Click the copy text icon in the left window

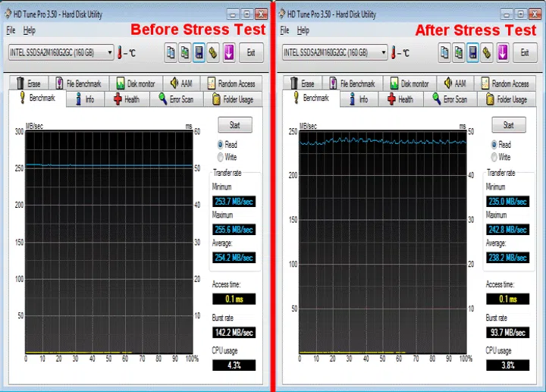coord(170,52)
